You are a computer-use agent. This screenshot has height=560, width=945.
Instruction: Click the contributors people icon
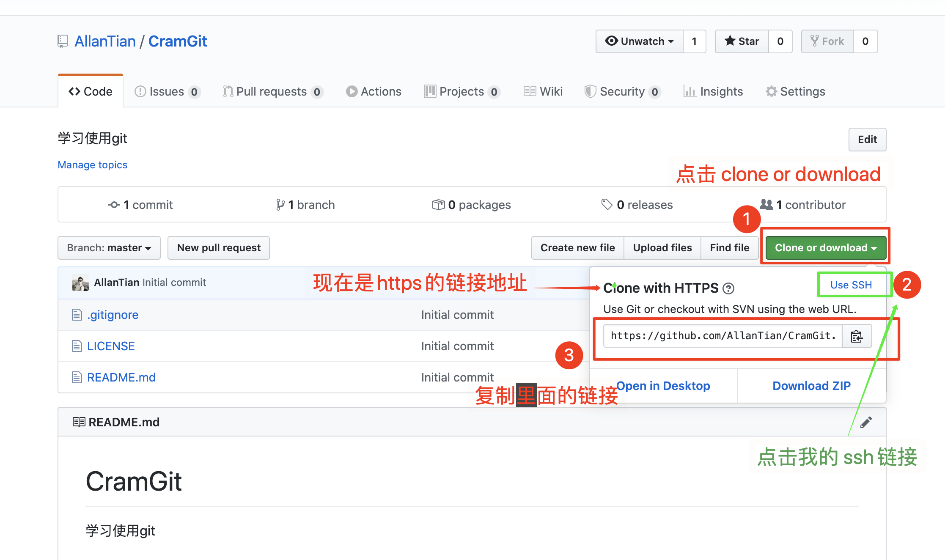[x=766, y=205]
